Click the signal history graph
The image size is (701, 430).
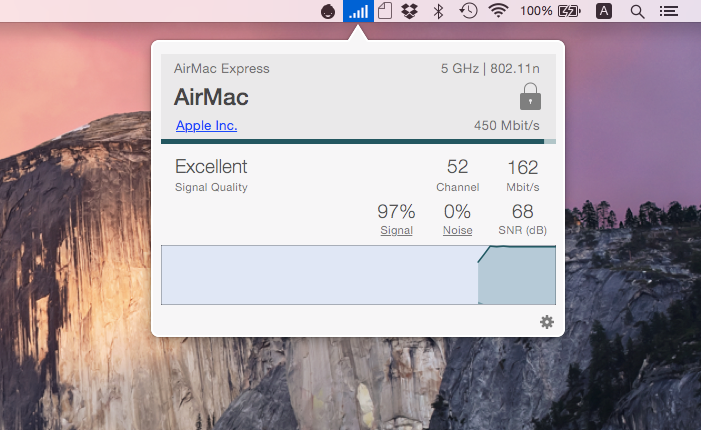tap(359, 275)
